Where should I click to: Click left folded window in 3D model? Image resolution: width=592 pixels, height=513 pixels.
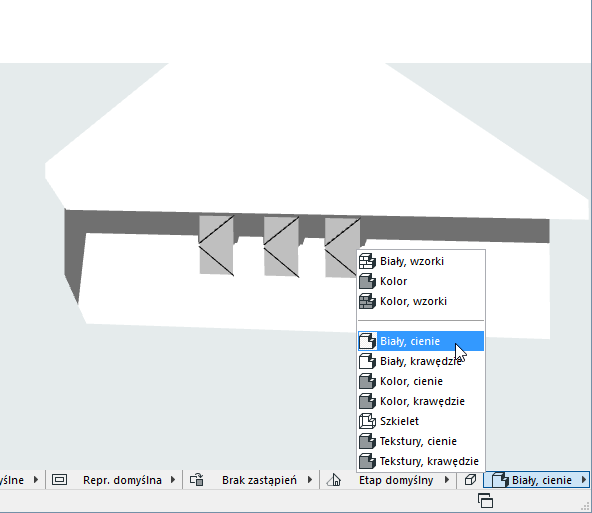coord(216,245)
